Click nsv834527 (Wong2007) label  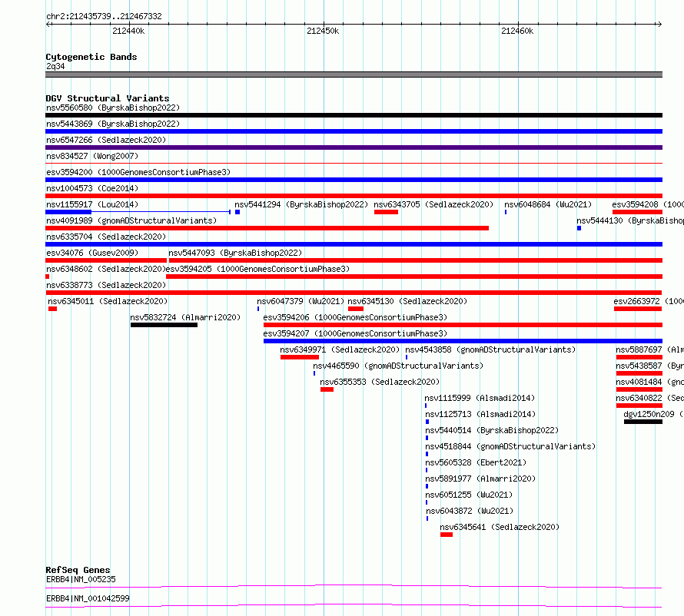92,156
